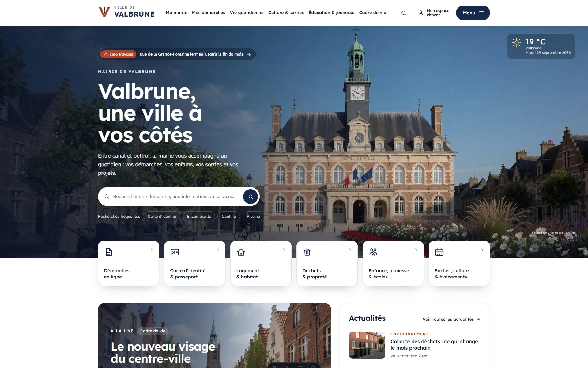Click the L'hôtel de ville et son beffroi caption
588x368 pixels.
(x=553, y=233)
